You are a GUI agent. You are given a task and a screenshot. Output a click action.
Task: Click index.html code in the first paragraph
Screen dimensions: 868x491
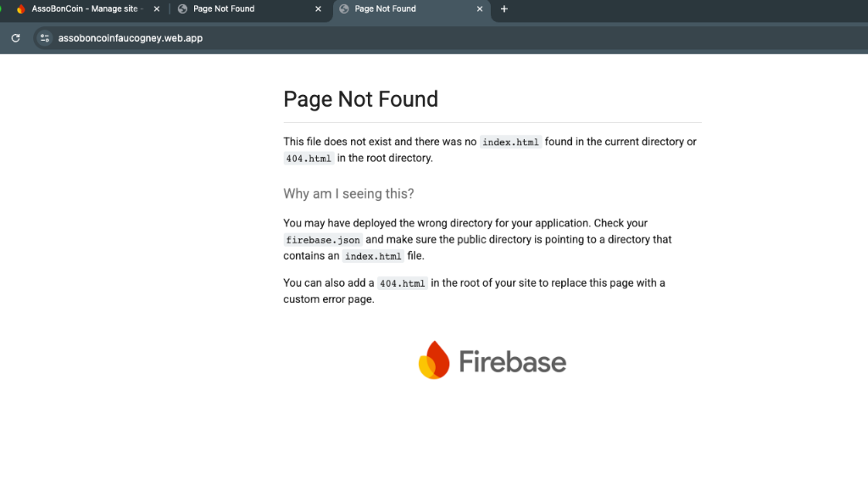tap(510, 142)
